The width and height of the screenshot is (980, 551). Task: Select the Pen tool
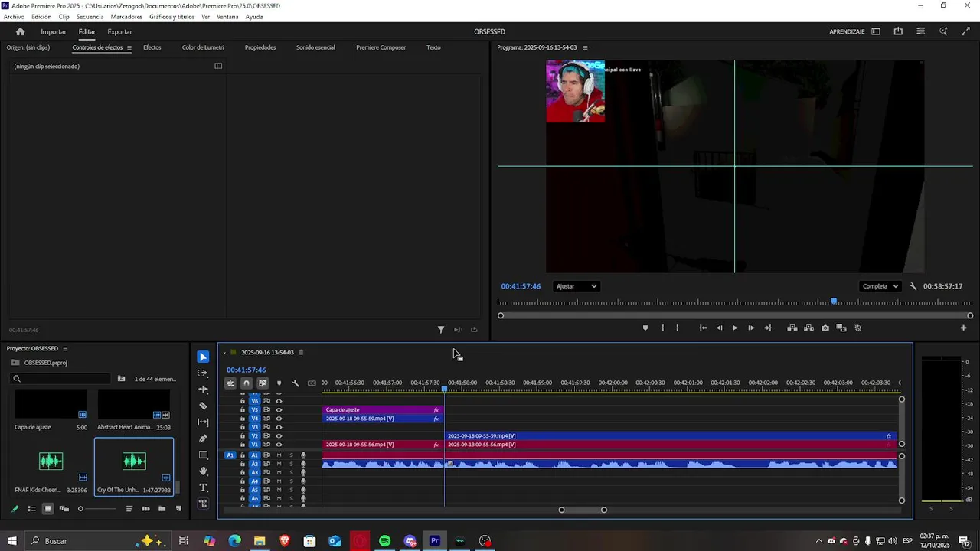pos(203,439)
